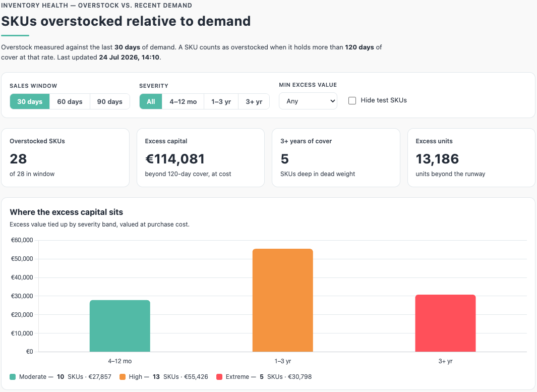The width and height of the screenshot is (537, 392).
Task: Click the Moderate legend green swatch
Action: (13, 377)
